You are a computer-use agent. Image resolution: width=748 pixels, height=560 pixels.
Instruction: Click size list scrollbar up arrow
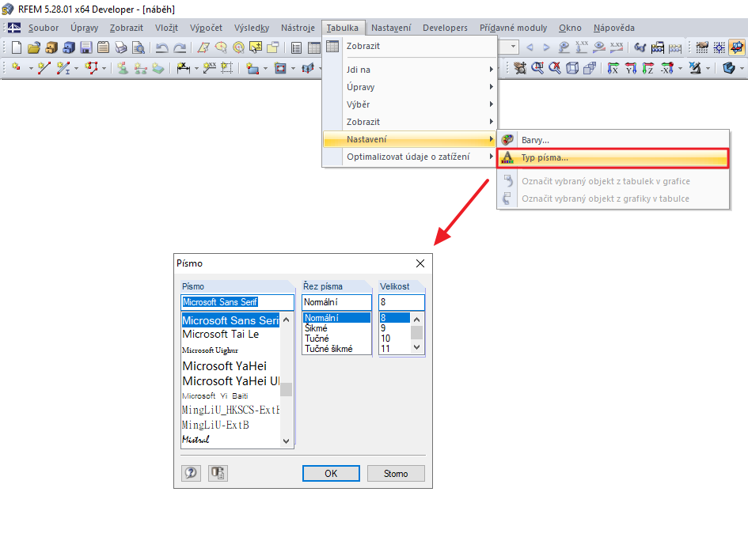click(417, 320)
